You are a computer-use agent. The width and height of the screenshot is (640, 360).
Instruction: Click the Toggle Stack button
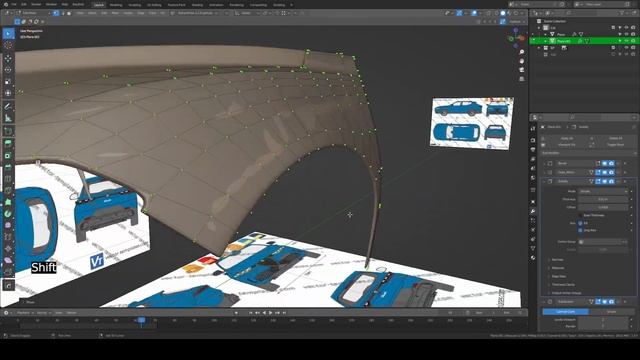coord(616,144)
